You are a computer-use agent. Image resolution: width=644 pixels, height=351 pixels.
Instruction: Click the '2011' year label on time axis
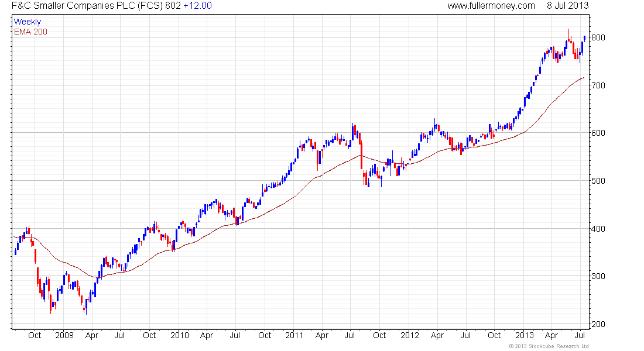tap(294, 335)
